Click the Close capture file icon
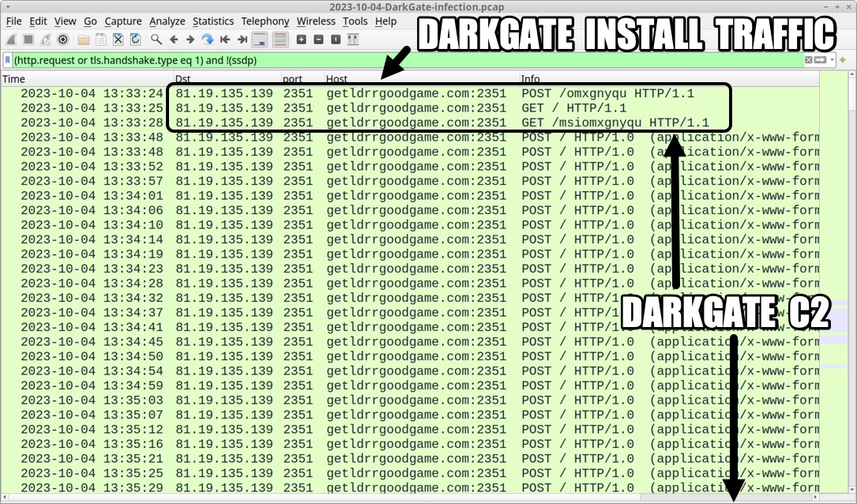857x504 pixels. tap(118, 39)
